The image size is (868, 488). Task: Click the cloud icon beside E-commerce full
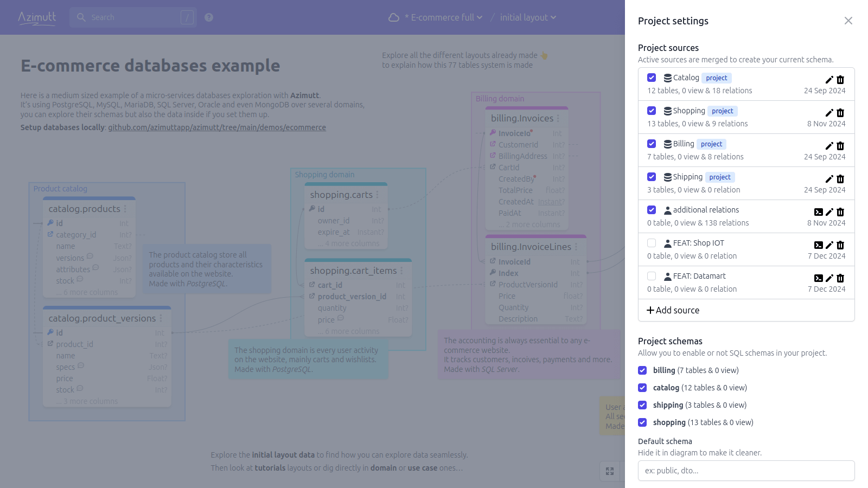coord(394,17)
